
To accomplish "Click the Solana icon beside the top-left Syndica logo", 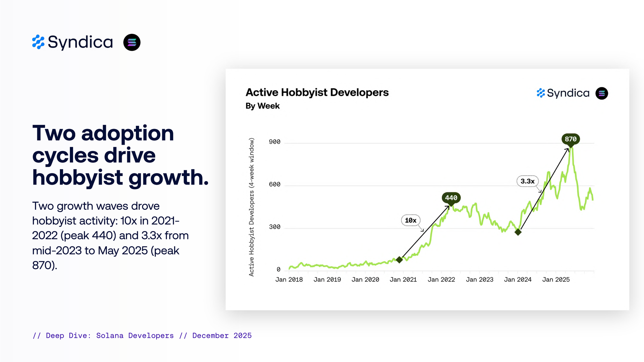I will coord(132,42).
